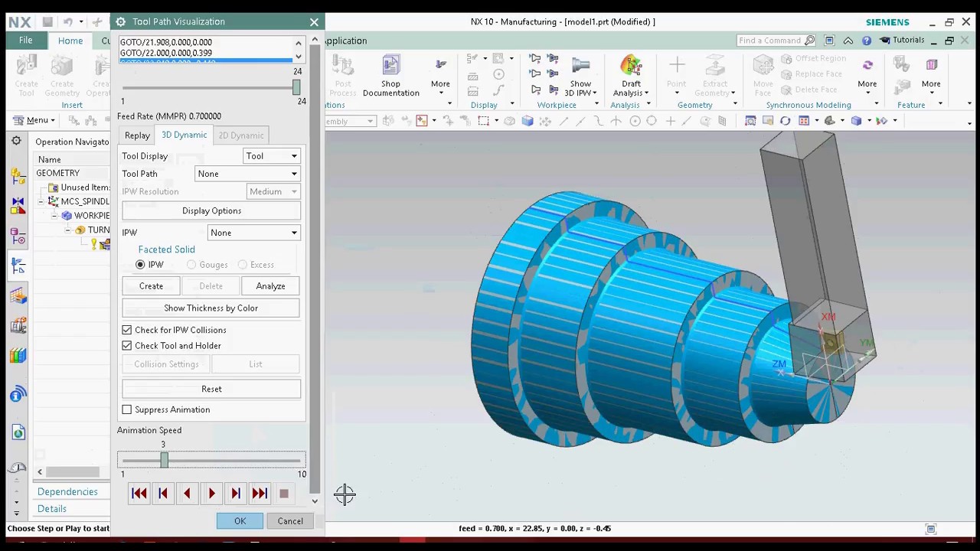Select the Operation Navigator sidebar icon

18,266
